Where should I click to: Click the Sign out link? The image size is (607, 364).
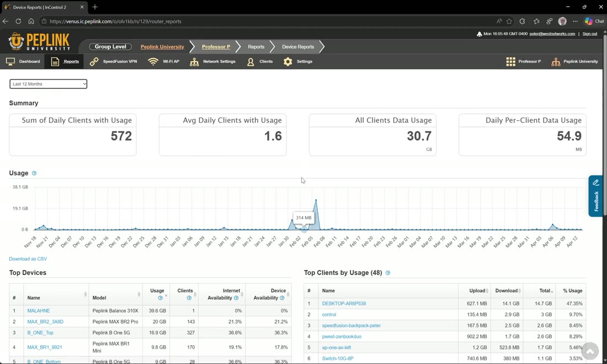click(x=589, y=34)
